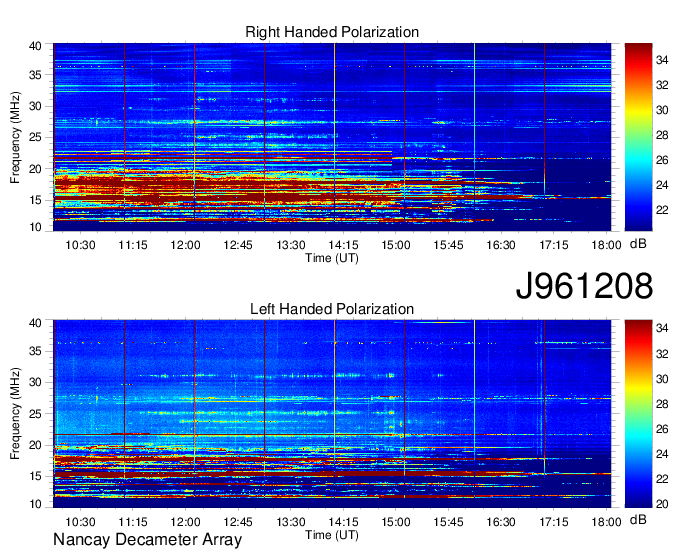
Task: Click the 35 MHz frequency tick of Right Handed plot
Action: pos(35,75)
